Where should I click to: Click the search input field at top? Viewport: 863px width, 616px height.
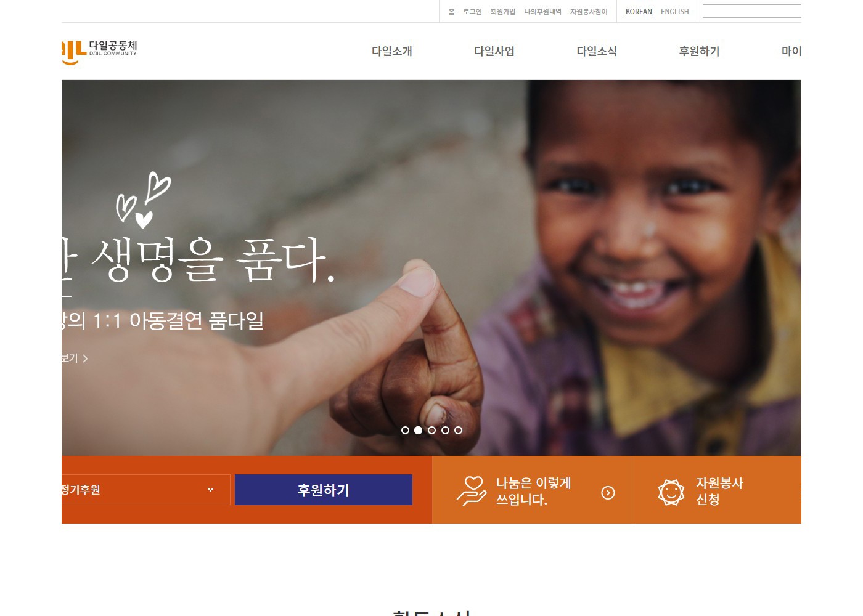752,11
